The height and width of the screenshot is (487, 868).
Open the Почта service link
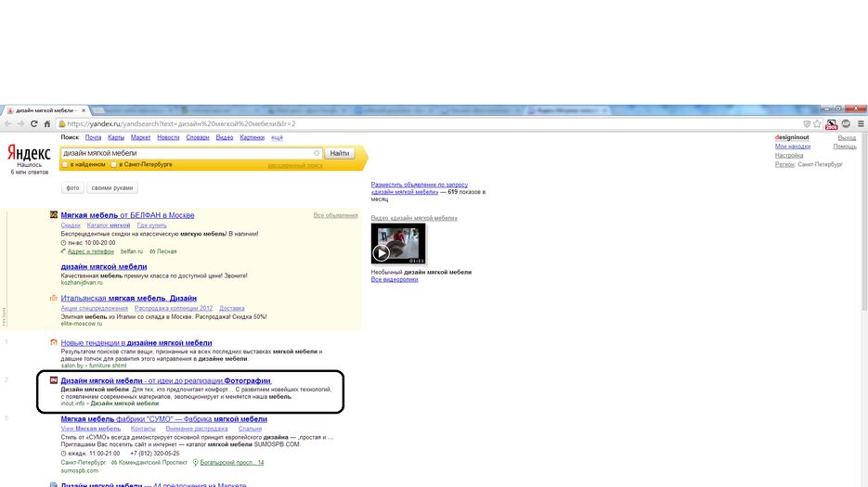tap(93, 137)
